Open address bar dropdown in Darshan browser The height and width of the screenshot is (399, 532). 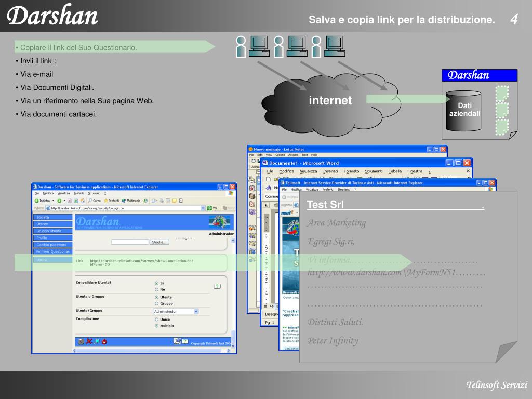(x=203, y=208)
